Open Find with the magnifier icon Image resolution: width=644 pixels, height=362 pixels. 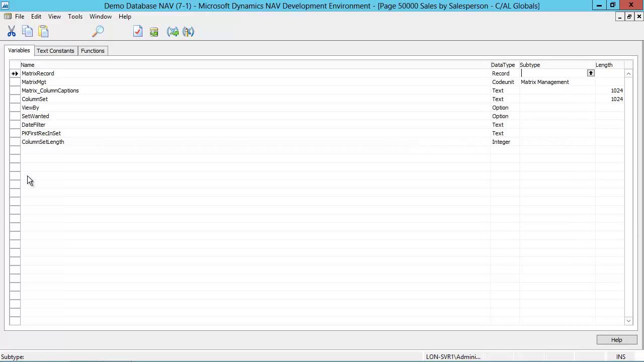coord(98,32)
